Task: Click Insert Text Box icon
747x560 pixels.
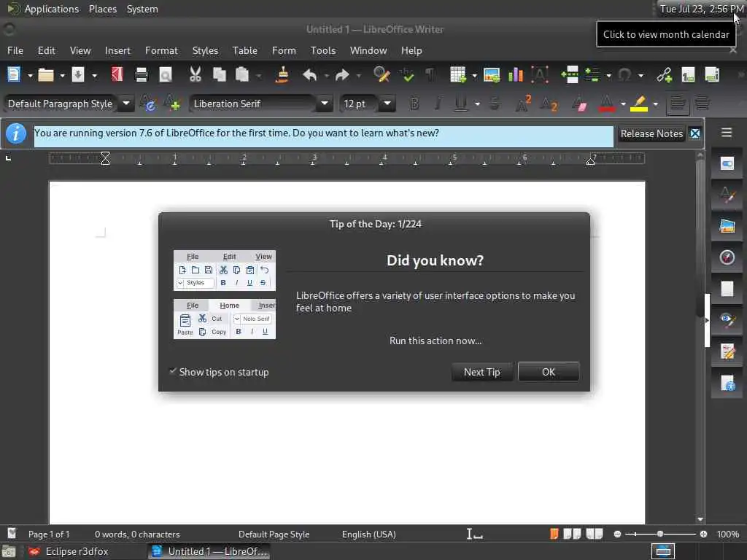Action: click(x=539, y=75)
